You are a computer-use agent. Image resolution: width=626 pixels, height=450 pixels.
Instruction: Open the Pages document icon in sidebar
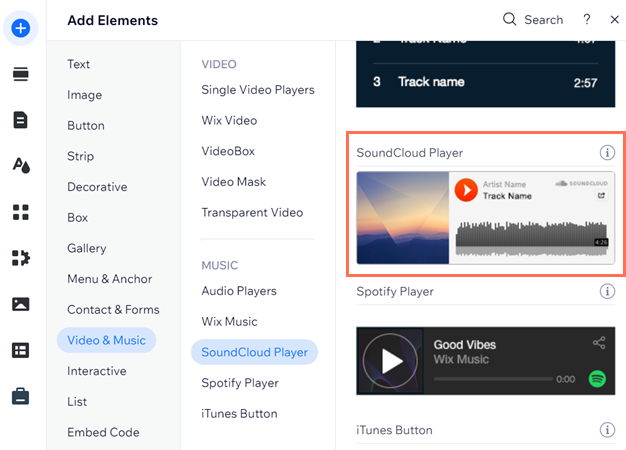pyautogui.click(x=21, y=120)
